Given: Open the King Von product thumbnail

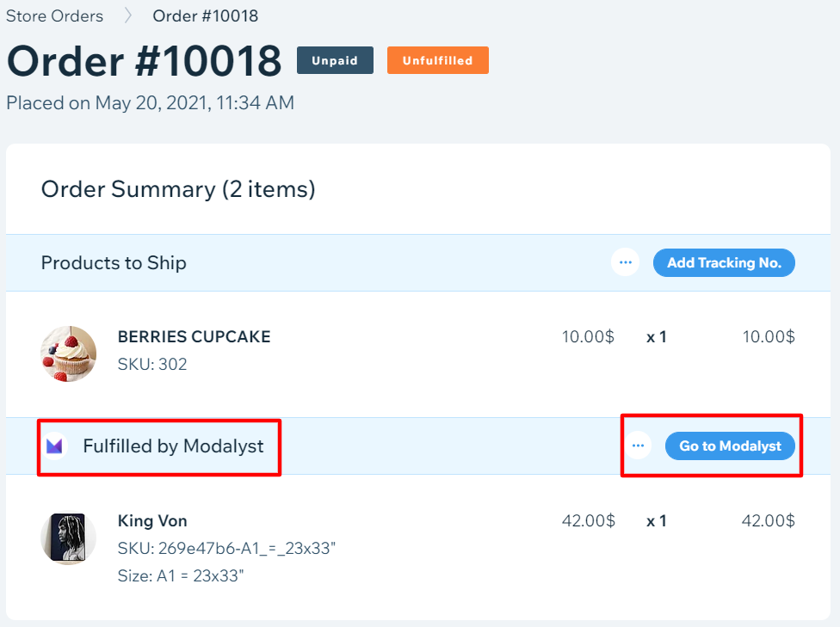Looking at the screenshot, I should (69, 537).
